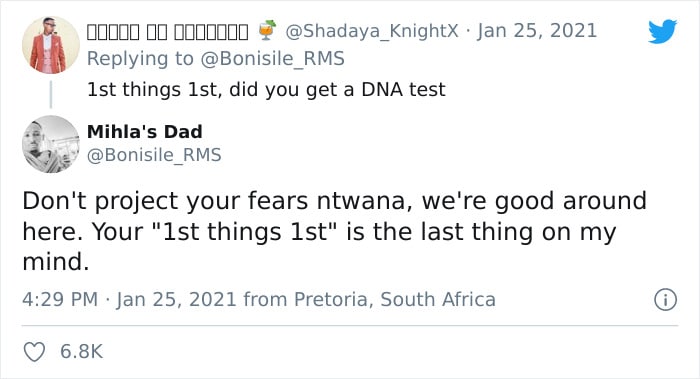The image size is (700, 379).
Task: Like the tweet with heart icon
Action: coord(34,352)
